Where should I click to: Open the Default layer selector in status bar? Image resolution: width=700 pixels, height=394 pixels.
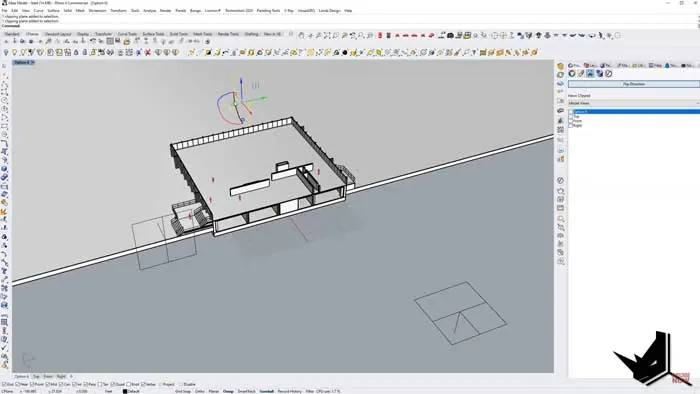coord(133,391)
